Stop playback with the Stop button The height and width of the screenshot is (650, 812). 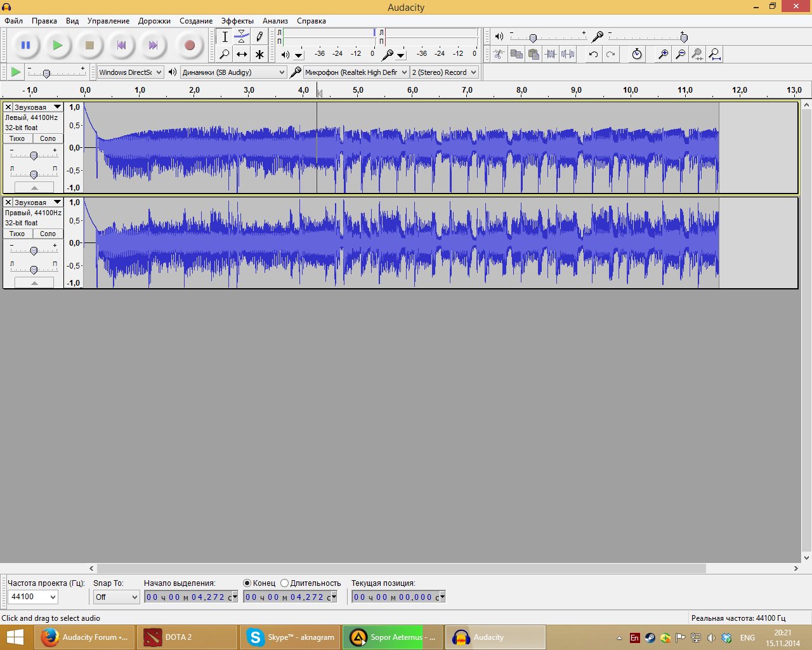(89, 45)
